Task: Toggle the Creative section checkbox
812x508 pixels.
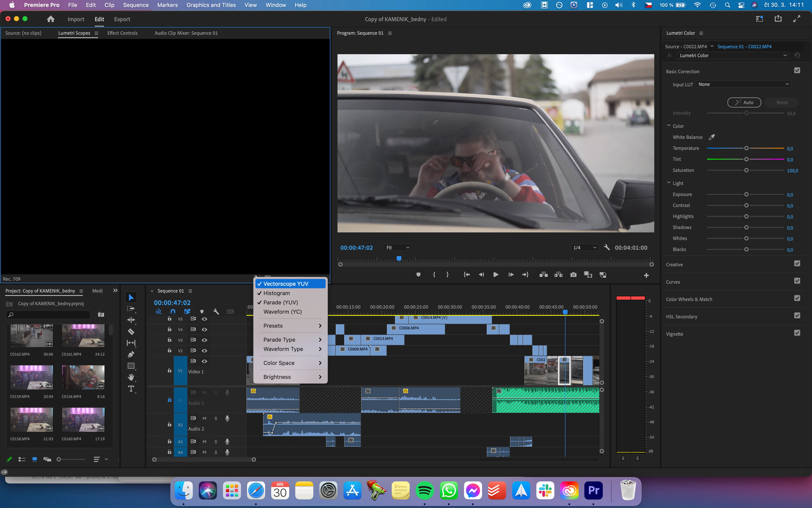Action: pyautogui.click(x=797, y=264)
